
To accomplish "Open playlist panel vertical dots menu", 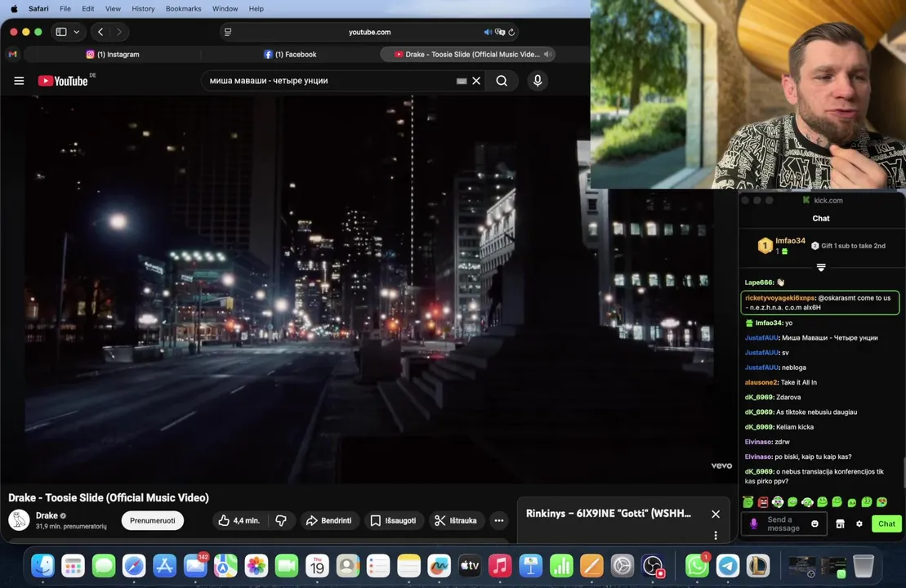I will click(x=716, y=536).
